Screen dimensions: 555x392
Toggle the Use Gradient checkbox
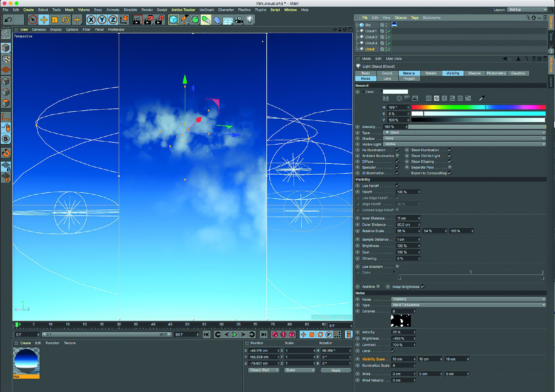397,267
